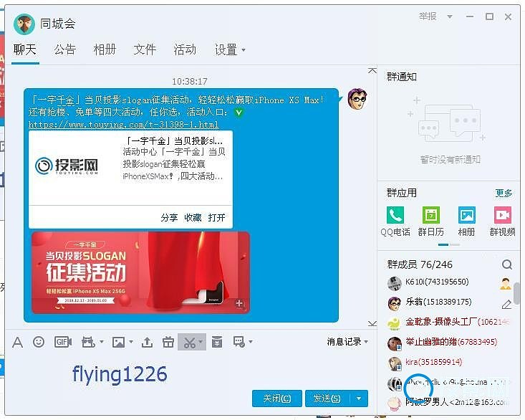Viewport: 525px width, 420px height.
Task: Click the GIF sticker icon
Action: (x=63, y=342)
